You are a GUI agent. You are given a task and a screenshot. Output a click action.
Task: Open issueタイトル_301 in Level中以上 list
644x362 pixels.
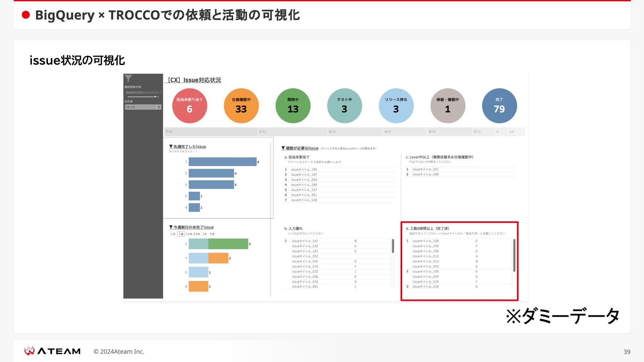tap(425, 169)
